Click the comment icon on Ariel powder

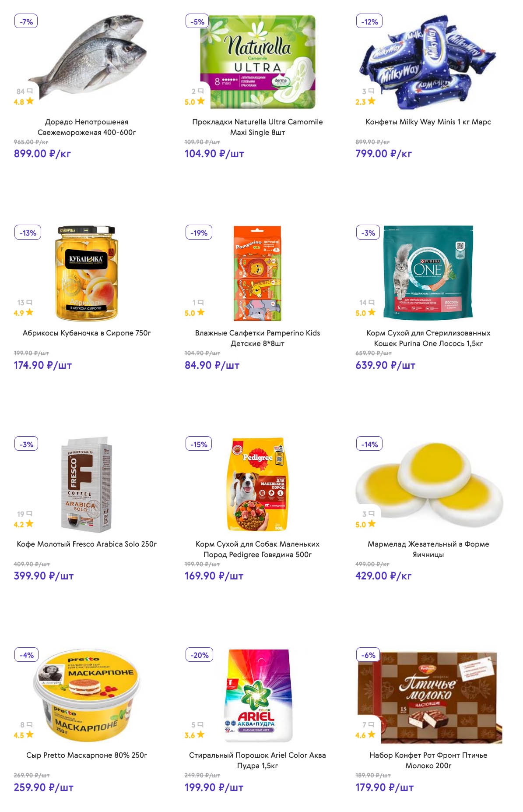tap(200, 724)
